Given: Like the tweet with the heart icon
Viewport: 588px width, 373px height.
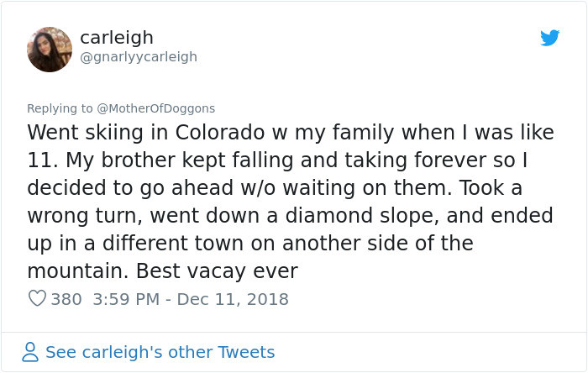Looking at the screenshot, I should click(37, 299).
